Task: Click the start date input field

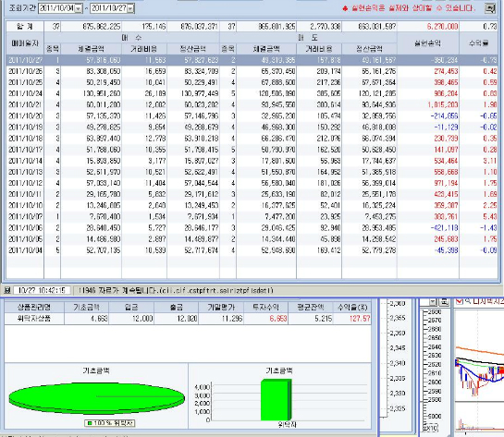Action: [x=56, y=8]
